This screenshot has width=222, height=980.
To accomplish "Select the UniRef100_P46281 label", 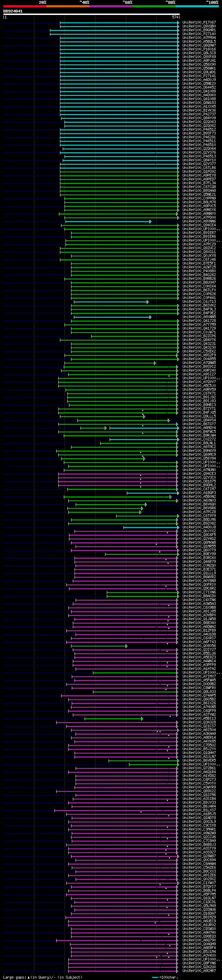I will coord(199,137).
